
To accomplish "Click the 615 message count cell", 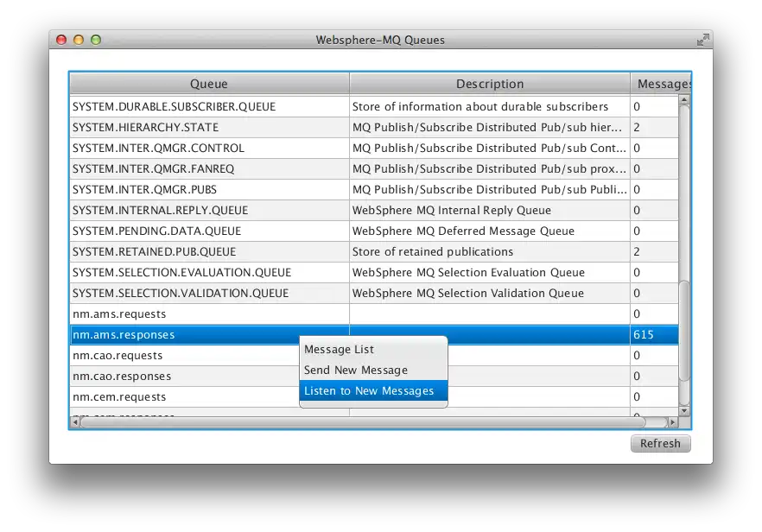I will 654,335.
